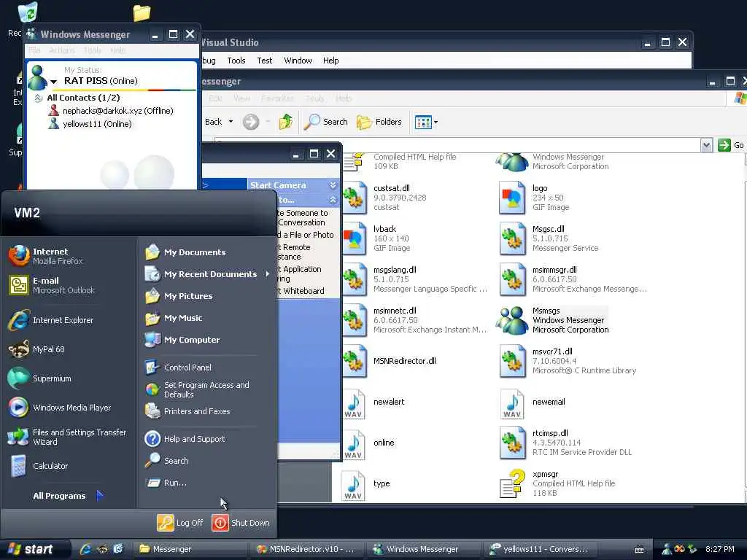The width and height of the screenshot is (747, 560).
Task: Launch Internet Explorer from Start menu
Action: (50, 320)
